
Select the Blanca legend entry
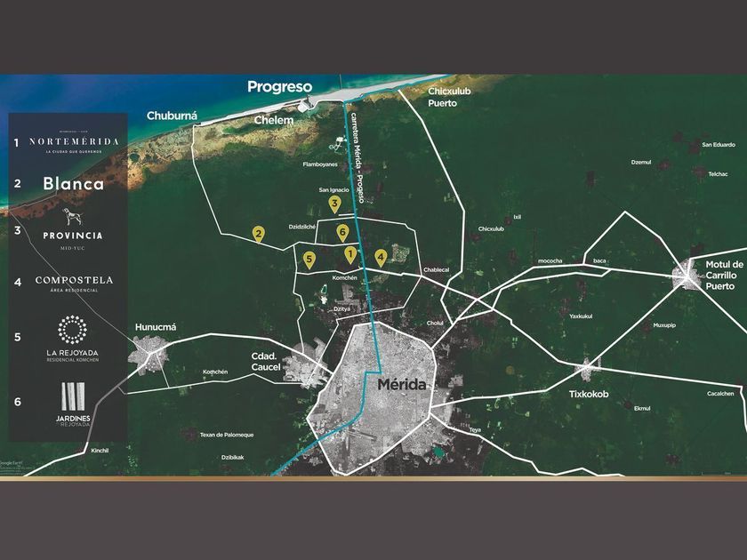click(73, 185)
